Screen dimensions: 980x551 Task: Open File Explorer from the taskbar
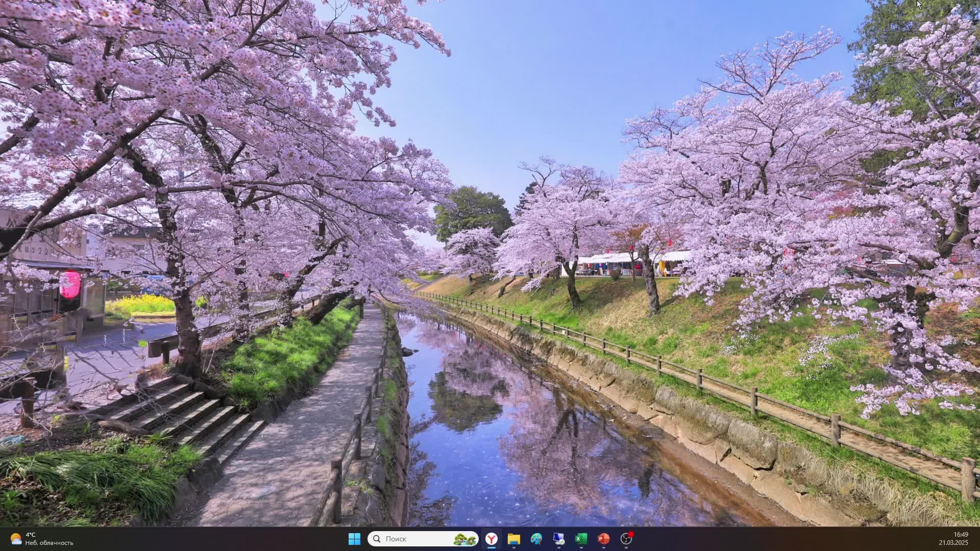pos(513,539)
